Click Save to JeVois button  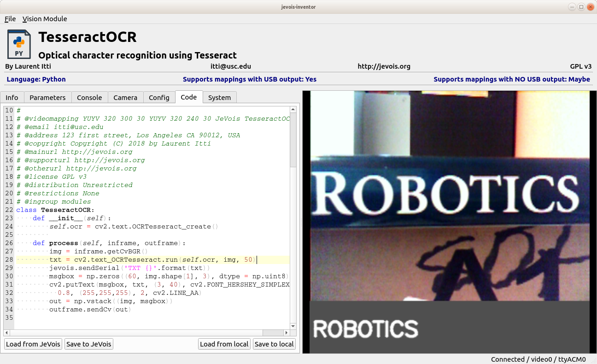point(88,344)
